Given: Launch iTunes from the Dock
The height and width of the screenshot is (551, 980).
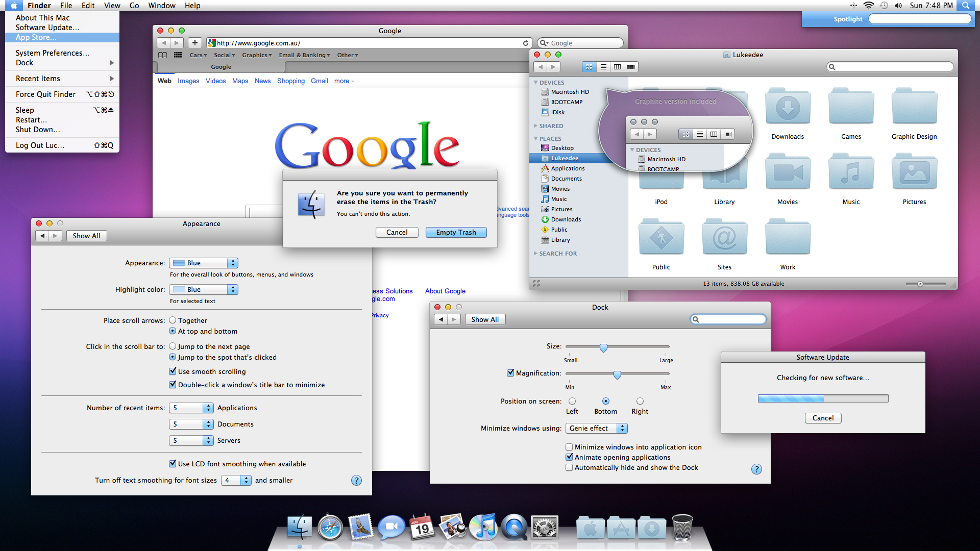Looking at the screenshot, I should coord(483,527).
